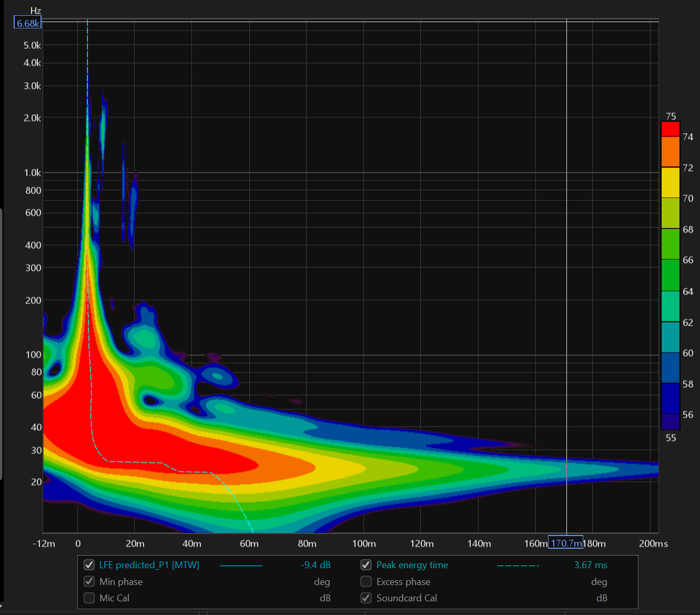Click the orange band in the level scale

(670, 152)
